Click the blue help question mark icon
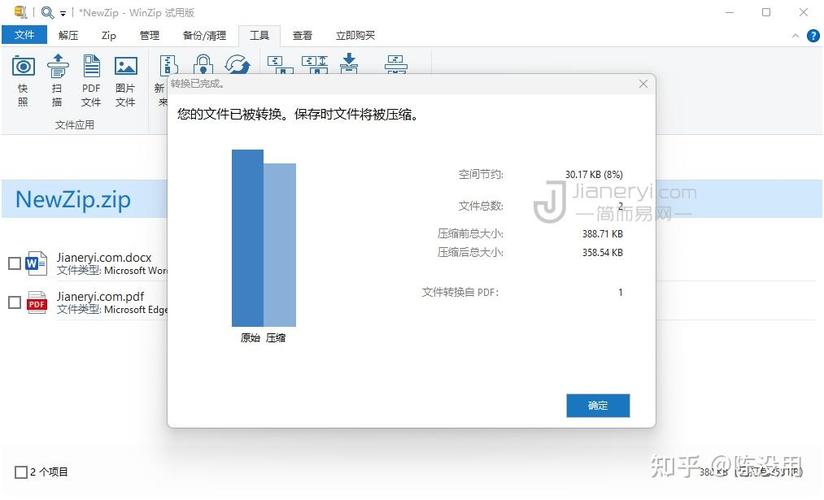 click(x=813, y=35)
